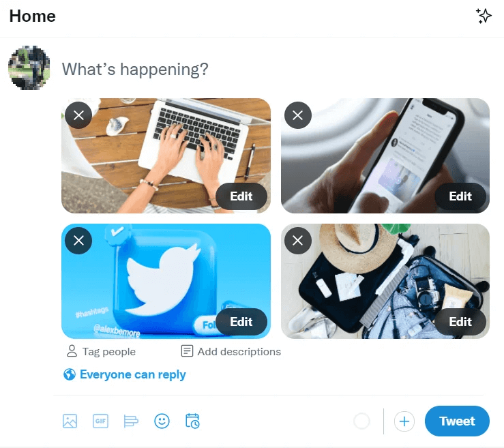Image resolution: width=504 pixels, height=448 pixels.
Task: Schedule tweet with the calendar clock icon
Action: point(192,421)
